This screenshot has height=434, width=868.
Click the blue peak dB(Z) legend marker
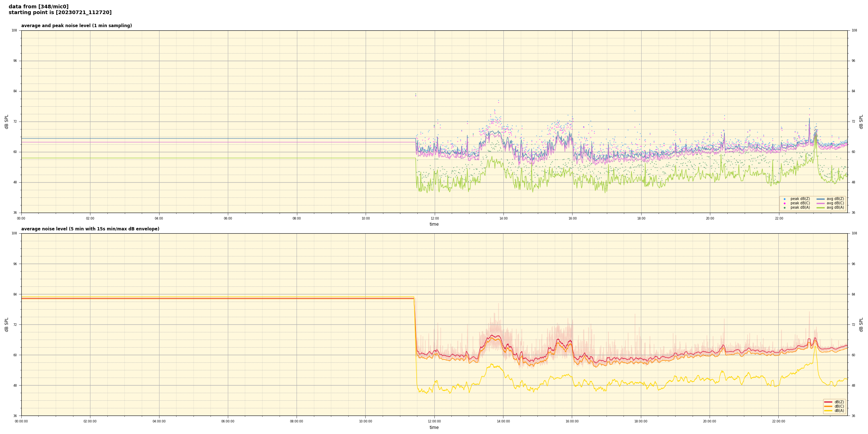tap(784, 199)
